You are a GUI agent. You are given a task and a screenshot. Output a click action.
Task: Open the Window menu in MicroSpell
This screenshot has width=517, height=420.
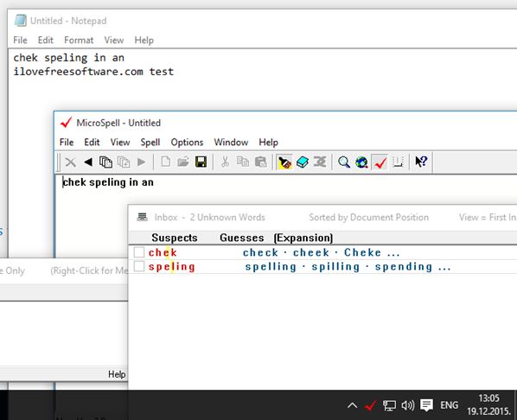pyautogui.click(x=231, y=142)
